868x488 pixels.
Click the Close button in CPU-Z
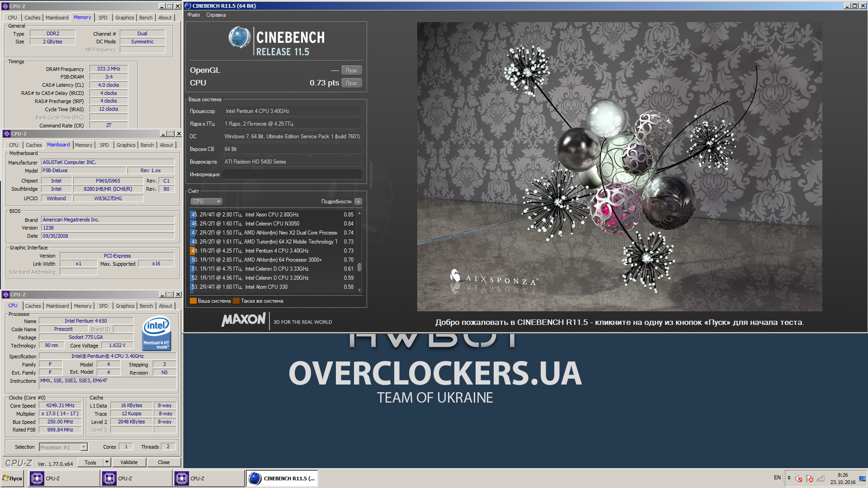(x=164, y=462)
